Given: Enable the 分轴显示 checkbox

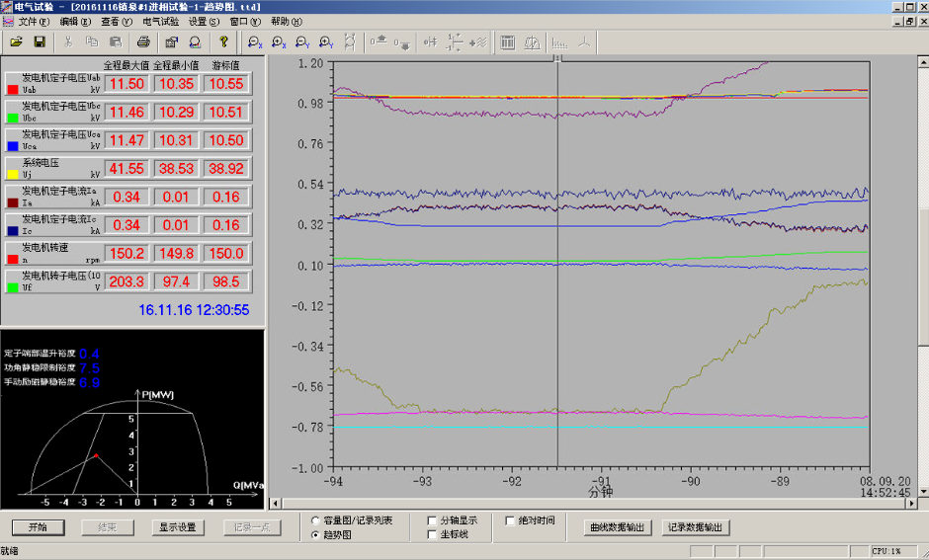Looking at the screenshot, I should pos(433,520).
